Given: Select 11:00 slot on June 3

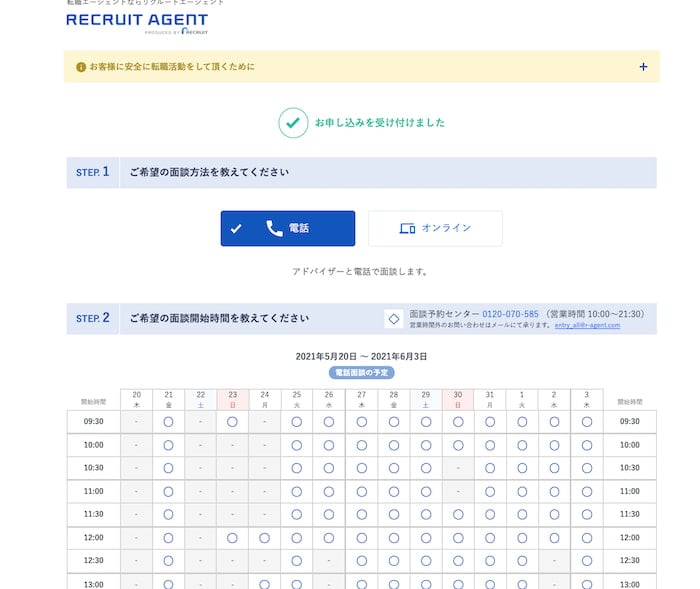Looking at the screenshot, I should click(587, 492).
